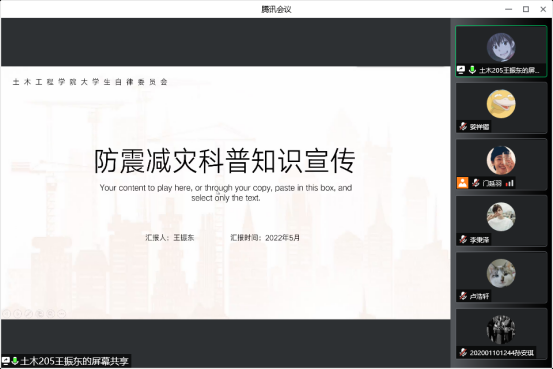Image resolution: width=553 pixels, height=369 pixels.
Task: Click the muted microphone beside 202001101244孙安琪
Action: (463, 352)
